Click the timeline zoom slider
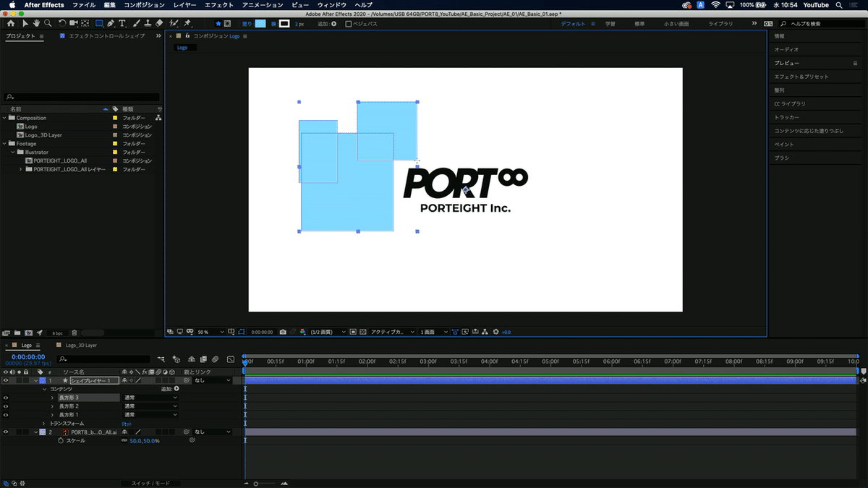 (x=265, y=483)
